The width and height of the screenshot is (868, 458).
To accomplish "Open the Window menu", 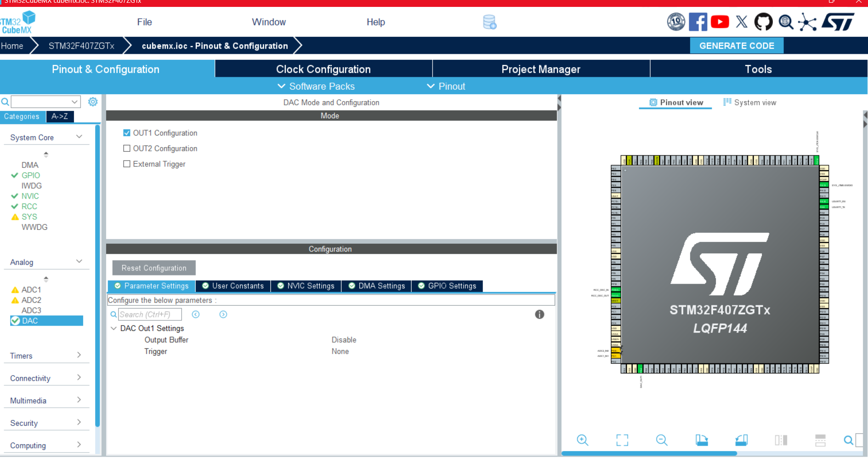I will point(269,22).
